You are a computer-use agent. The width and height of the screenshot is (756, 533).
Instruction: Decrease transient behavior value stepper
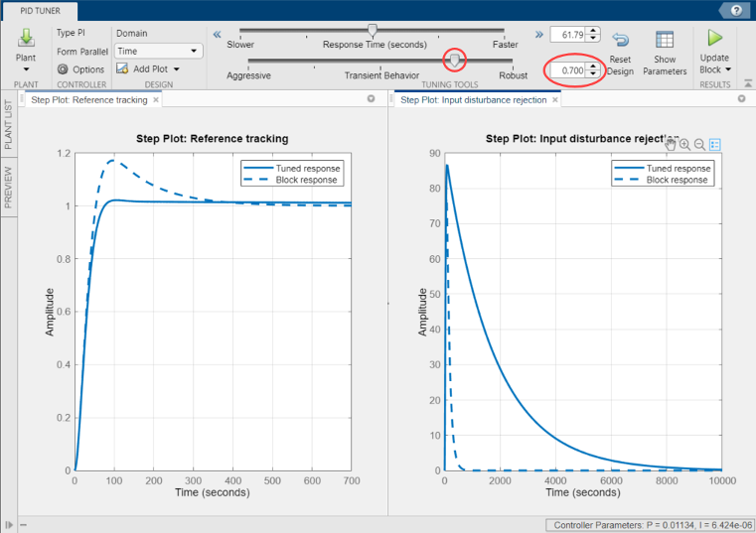593,74
